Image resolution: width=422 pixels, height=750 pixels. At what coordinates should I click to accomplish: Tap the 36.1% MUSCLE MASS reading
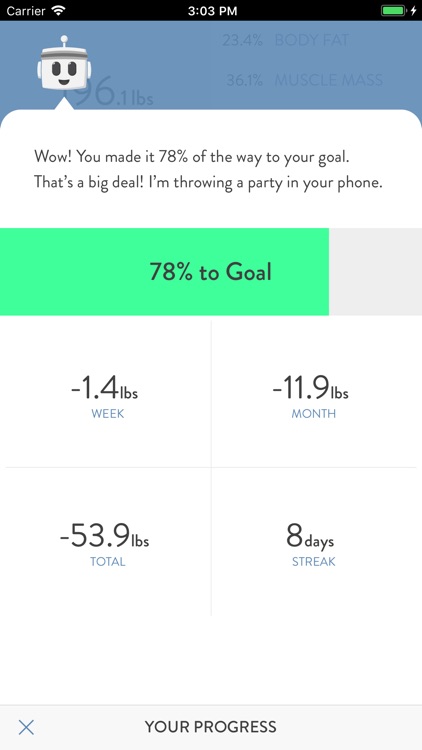[x=304, y=80]
